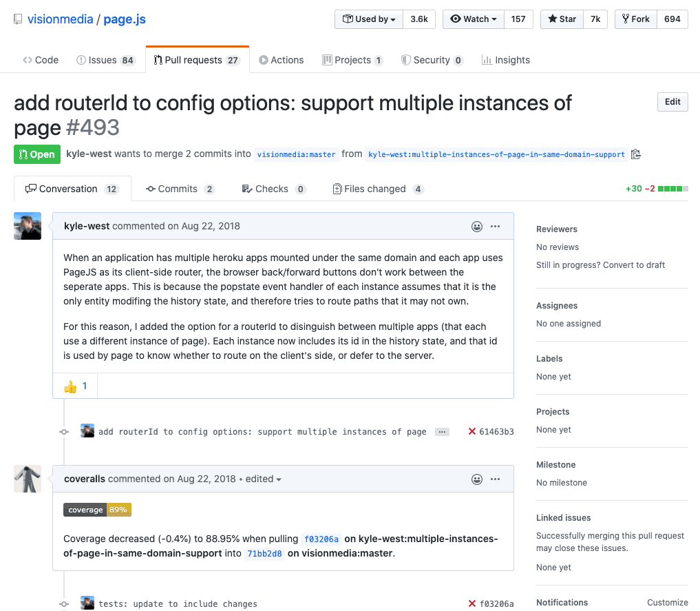Image resolution: width=700 pixels, height=611 pixels.
Task: Click the Milestone sidebar heading
Action: 556,464
